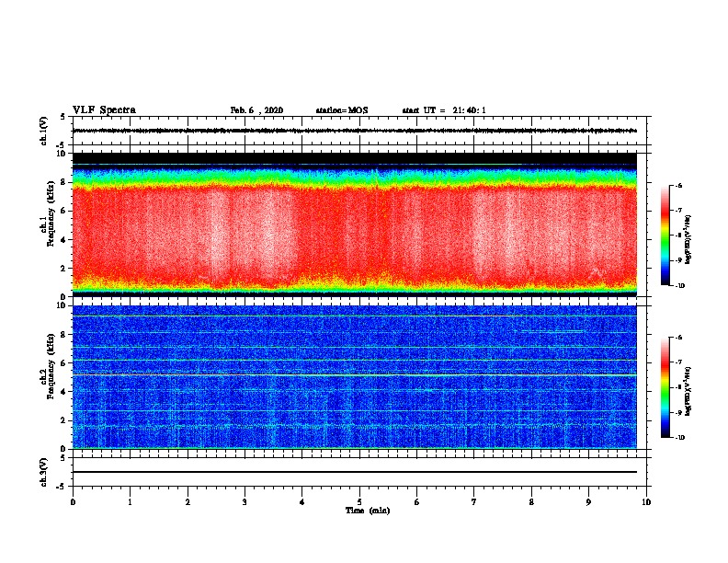The height and width of the screenshot is (563, 728).
Task: Click time axis tick label "5"
Action: (359, 502)
